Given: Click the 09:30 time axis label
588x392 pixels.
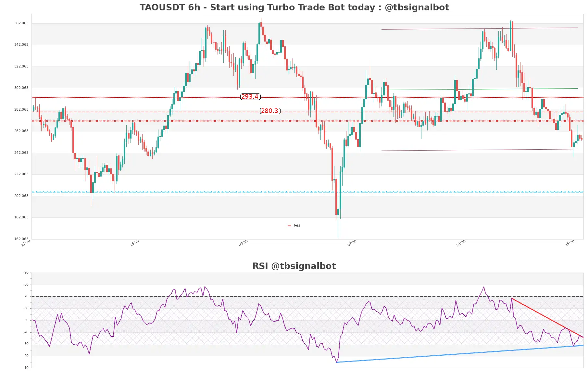Looking at the screenshot, I should coord(243,243).
